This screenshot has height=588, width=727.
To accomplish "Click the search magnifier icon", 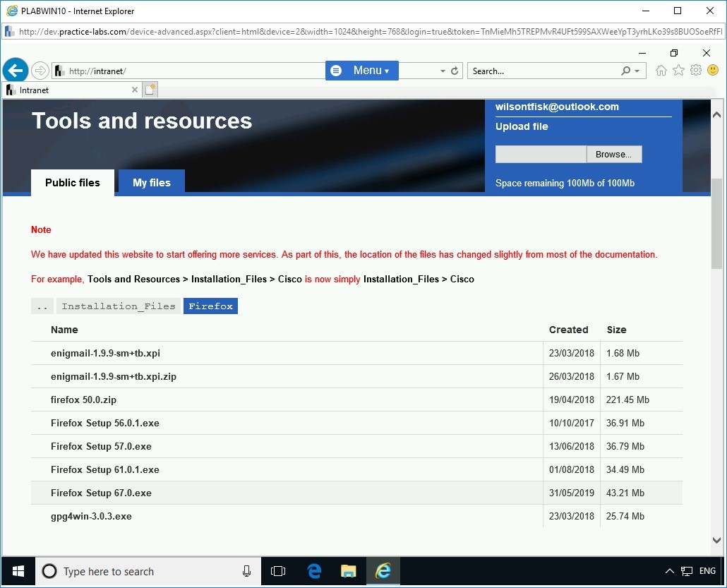I will [625, 71].
